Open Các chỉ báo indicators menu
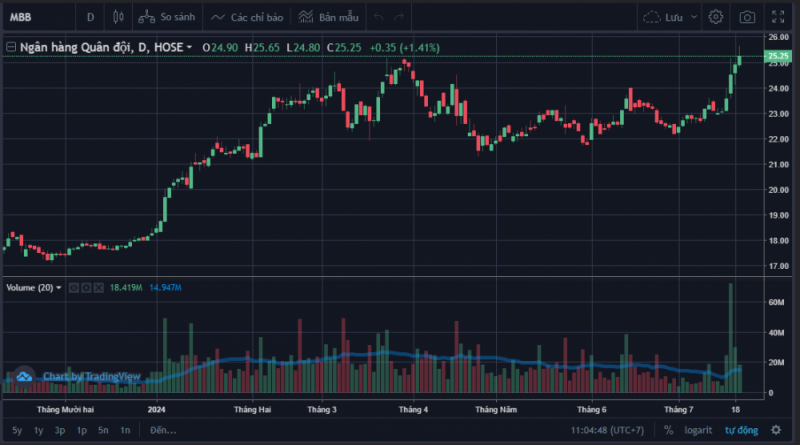This screenshot has height=445, width=800. pyautogui.click(x=245, y=17)
